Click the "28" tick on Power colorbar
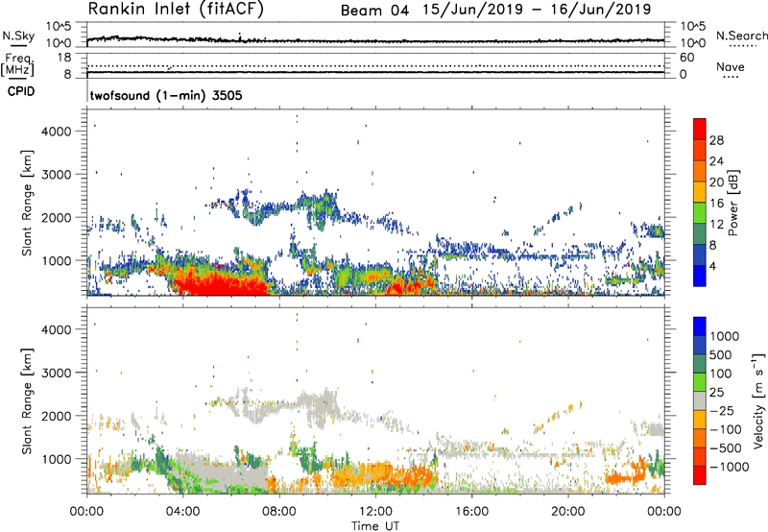The image size is (768, 532). pos(716,140)
